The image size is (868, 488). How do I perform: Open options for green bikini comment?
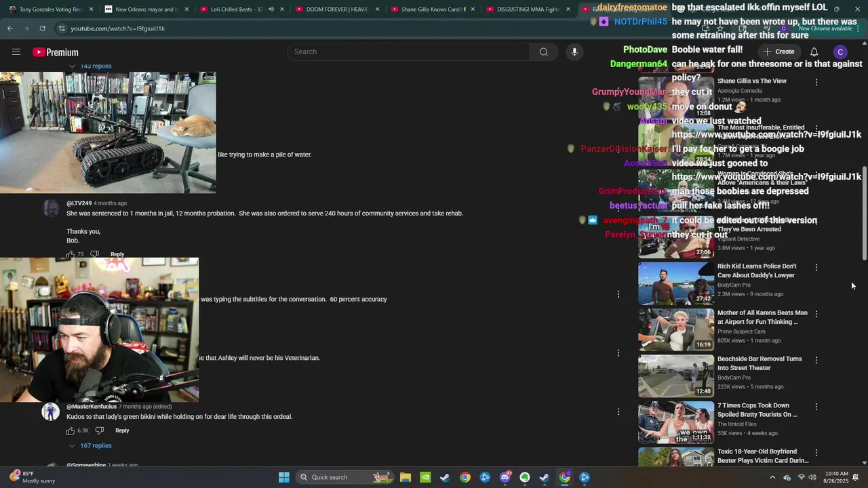coord(618,411)
